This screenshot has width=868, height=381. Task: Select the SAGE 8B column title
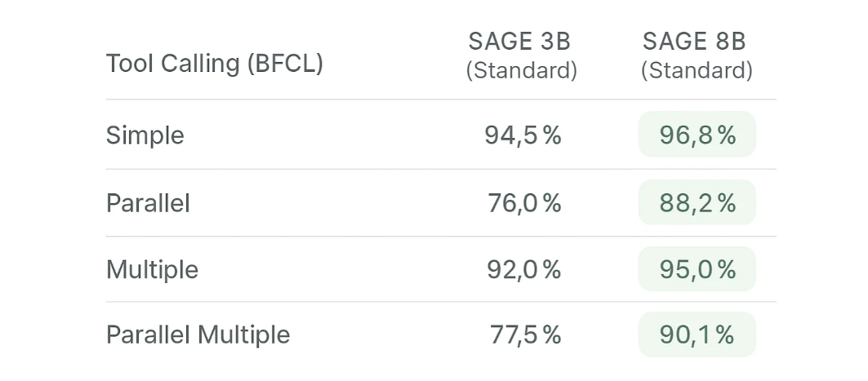point(696,41)
